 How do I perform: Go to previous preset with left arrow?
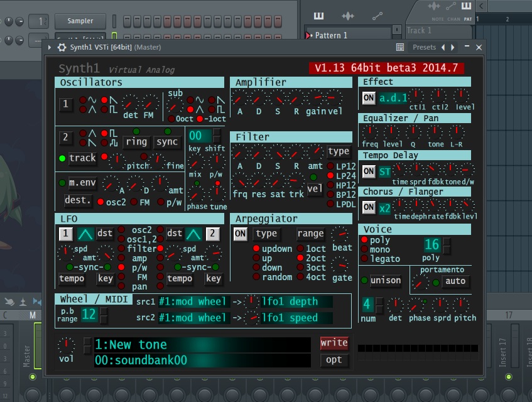pos(443,47)
